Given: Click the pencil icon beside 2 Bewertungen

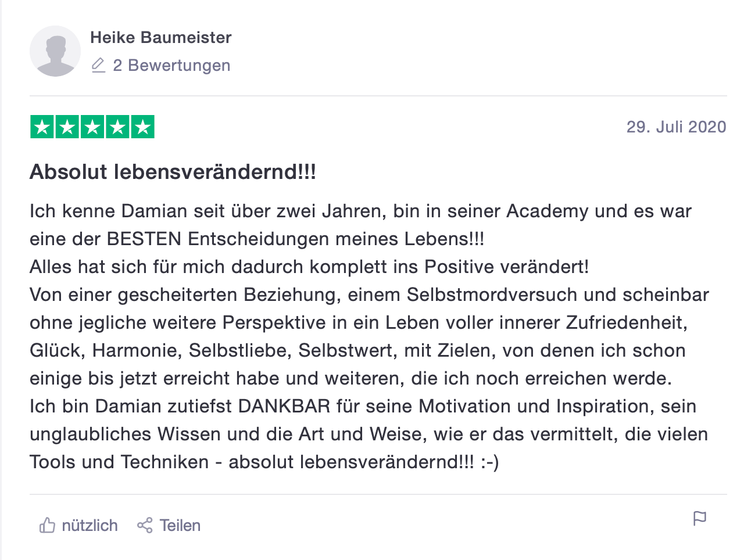Looking at the screenshot, I should point(98,65).
